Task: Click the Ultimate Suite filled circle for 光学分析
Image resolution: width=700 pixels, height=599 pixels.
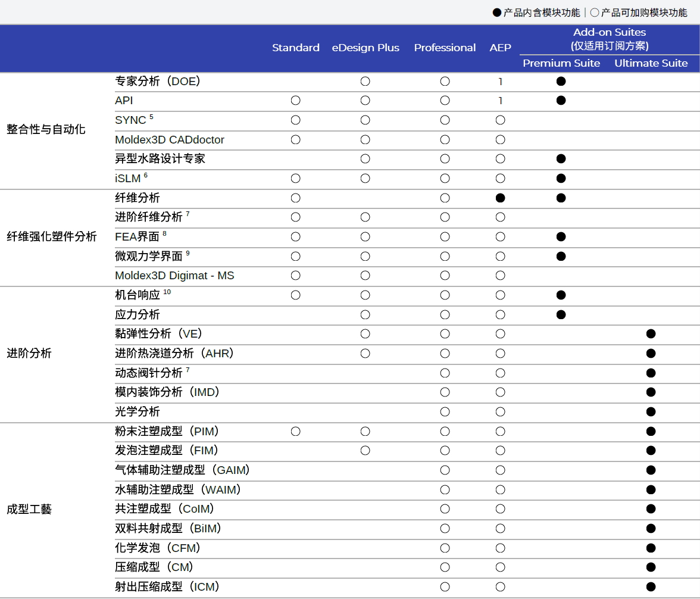Action: tap(651, 411)
